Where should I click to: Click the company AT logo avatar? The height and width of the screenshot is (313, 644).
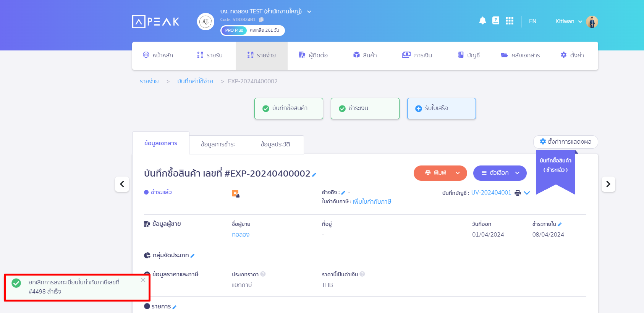(x=205, y=21)
